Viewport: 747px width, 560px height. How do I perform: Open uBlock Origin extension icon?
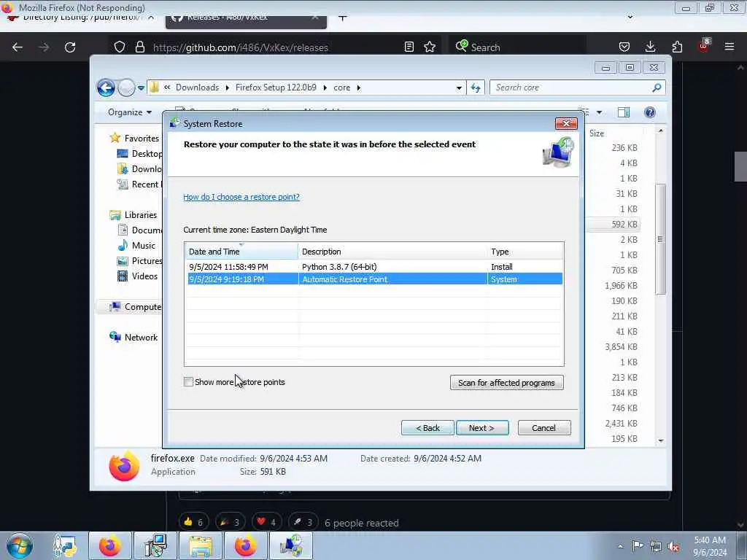704,46
